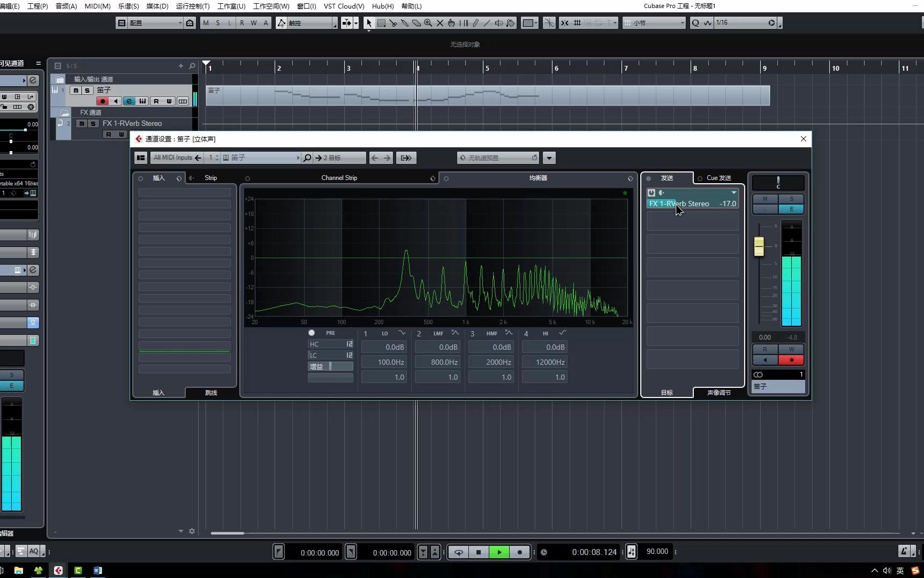Open the 笛子 channel selector dropdown
This screenshot has height=578, width=924.
261,158
